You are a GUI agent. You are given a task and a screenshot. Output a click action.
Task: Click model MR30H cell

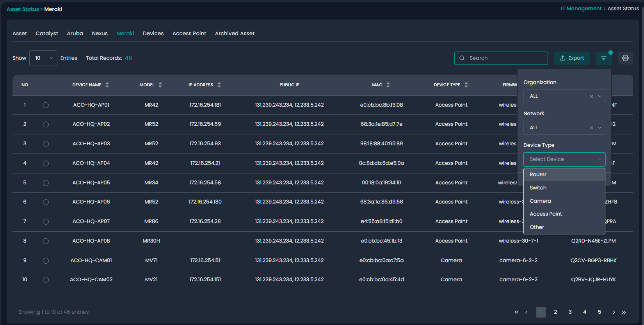pos(151,241)
